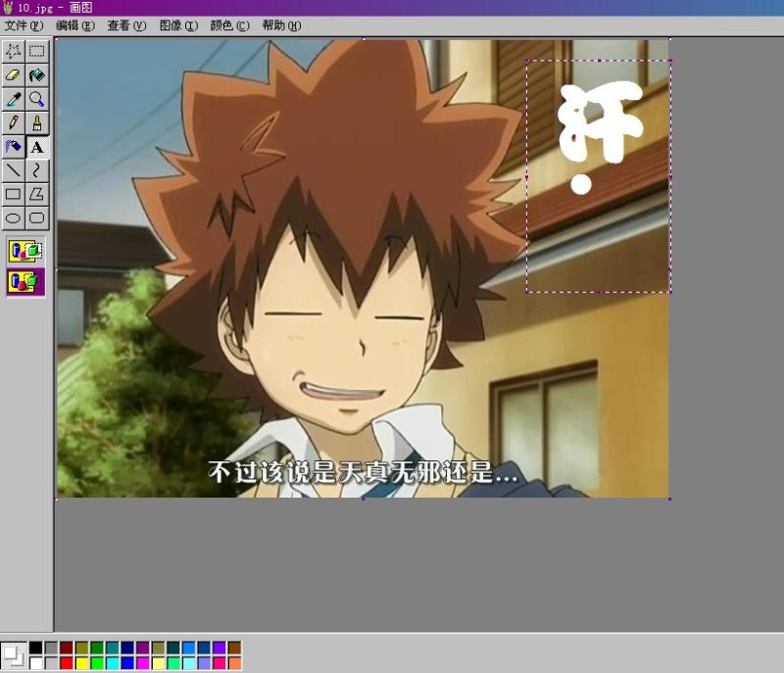Pick the mint green color swatch
Screen dimensions: 784x673
click(x=173, y=663)
